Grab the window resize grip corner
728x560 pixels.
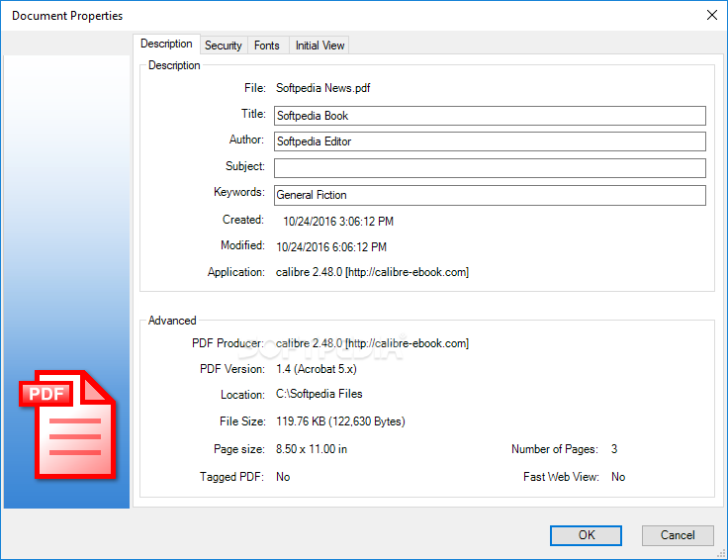click(722, 554)
